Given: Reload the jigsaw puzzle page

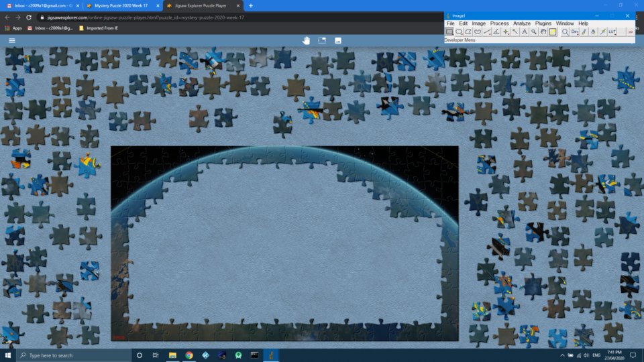Looking at the screenshot, I should (29, 17).
